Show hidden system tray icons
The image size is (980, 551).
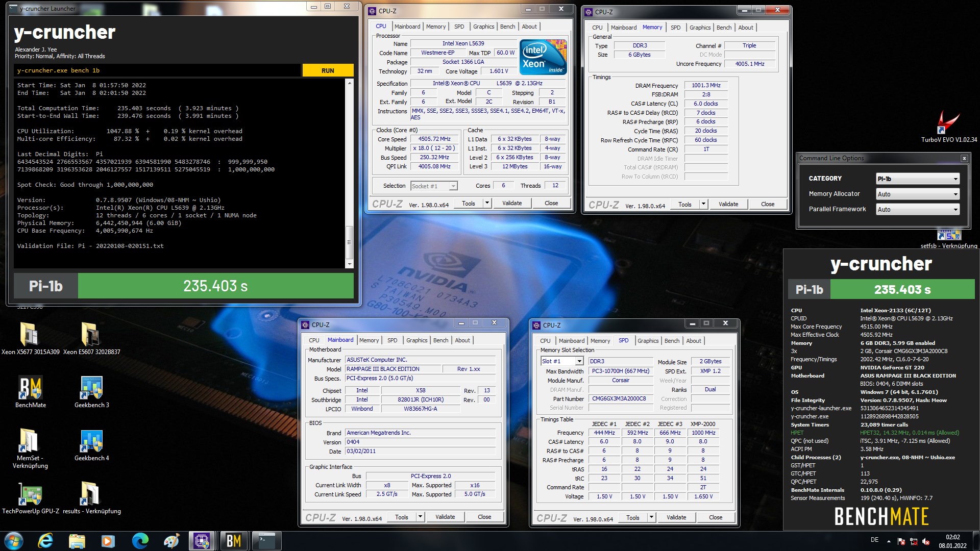click(889, 541)
